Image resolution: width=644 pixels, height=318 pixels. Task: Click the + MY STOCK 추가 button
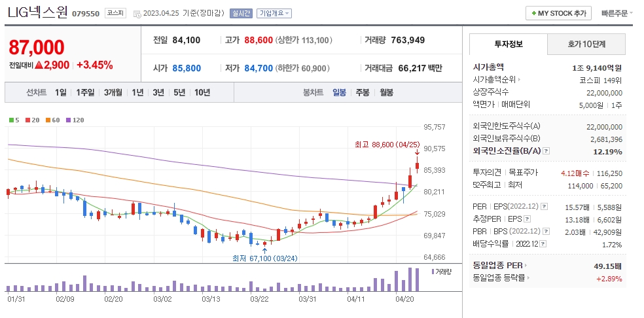click(558, 13)
